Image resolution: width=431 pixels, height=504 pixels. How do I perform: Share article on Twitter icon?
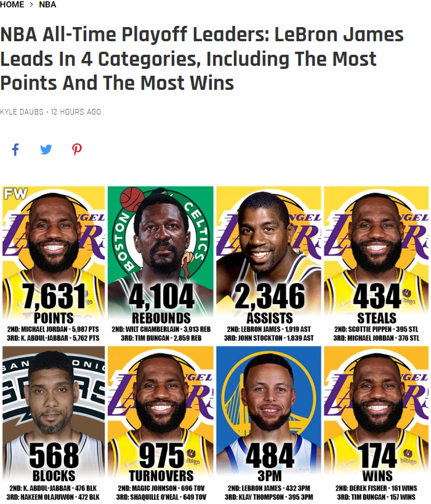tap(46, 150)
